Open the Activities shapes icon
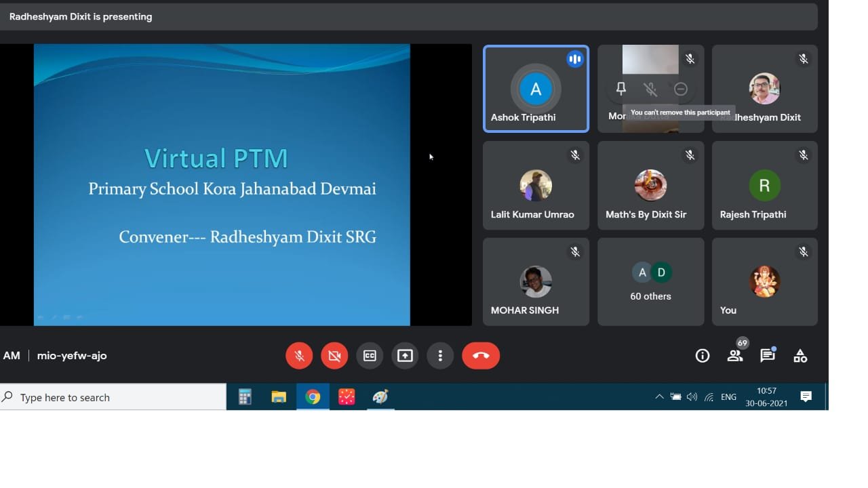Viewport: 868px width, 488px height. pyautogui.click(x=800, y=356)
